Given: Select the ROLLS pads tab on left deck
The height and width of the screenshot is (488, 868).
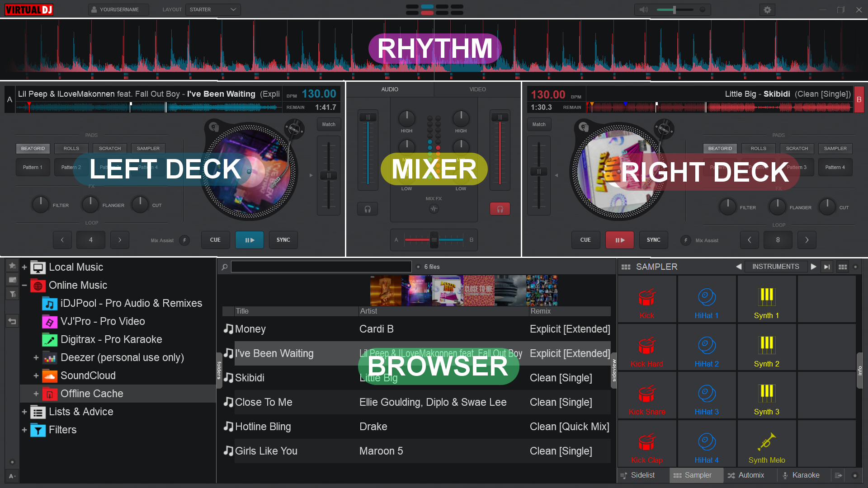Looking at the screenshot, I should click(x=71, y=149).
